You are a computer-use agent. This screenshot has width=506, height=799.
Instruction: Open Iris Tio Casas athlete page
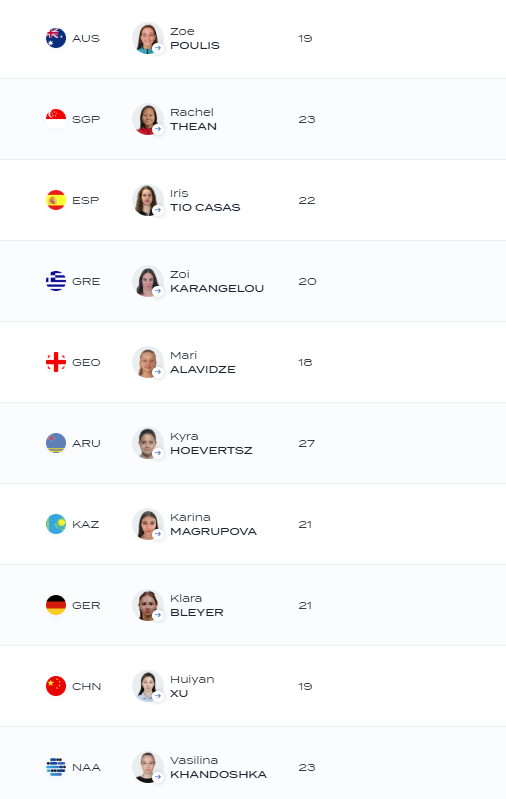205,200
